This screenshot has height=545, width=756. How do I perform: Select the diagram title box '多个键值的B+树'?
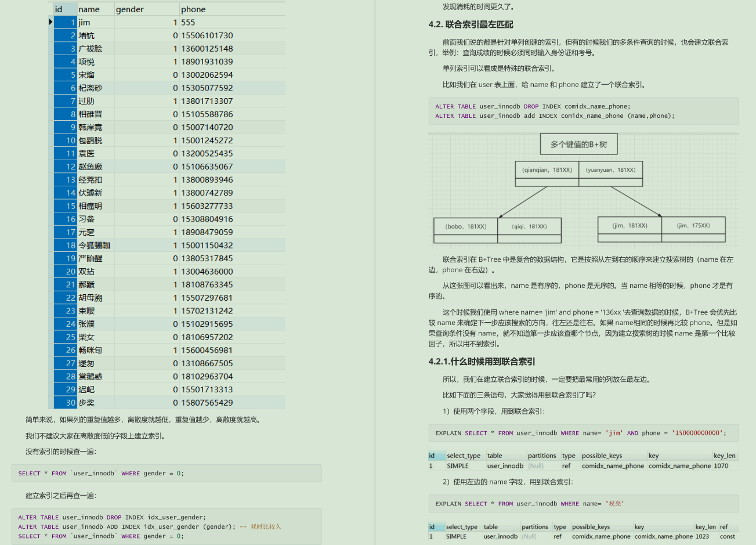[578, 145]
